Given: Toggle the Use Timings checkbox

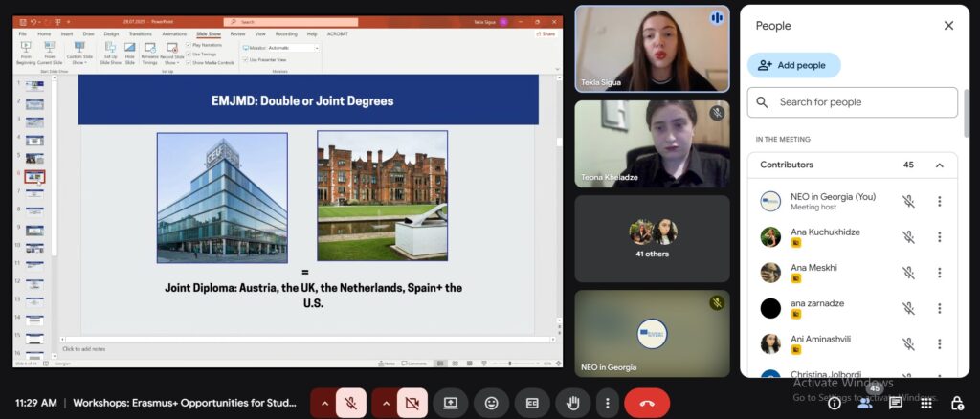Looking at the screenshot, I should coord(189,54).
